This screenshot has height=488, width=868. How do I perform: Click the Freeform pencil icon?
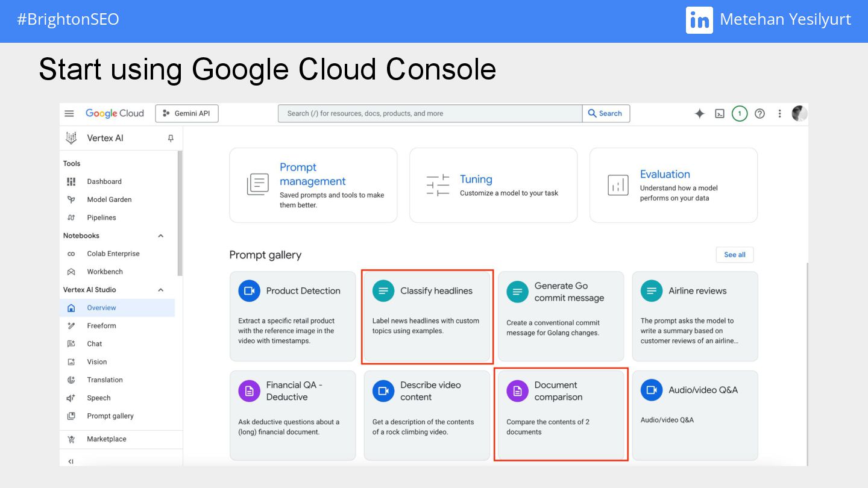pyautogui.click(x=71, y=326)
